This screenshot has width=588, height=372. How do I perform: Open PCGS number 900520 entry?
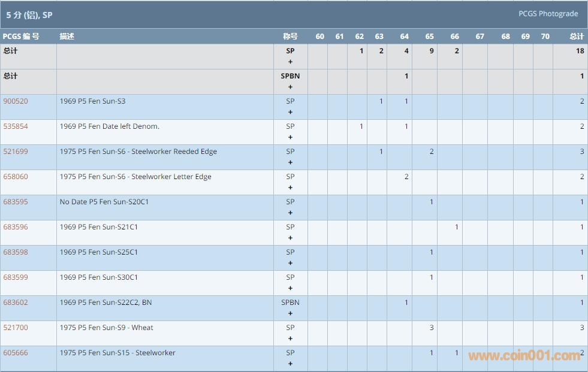(16, 101)
